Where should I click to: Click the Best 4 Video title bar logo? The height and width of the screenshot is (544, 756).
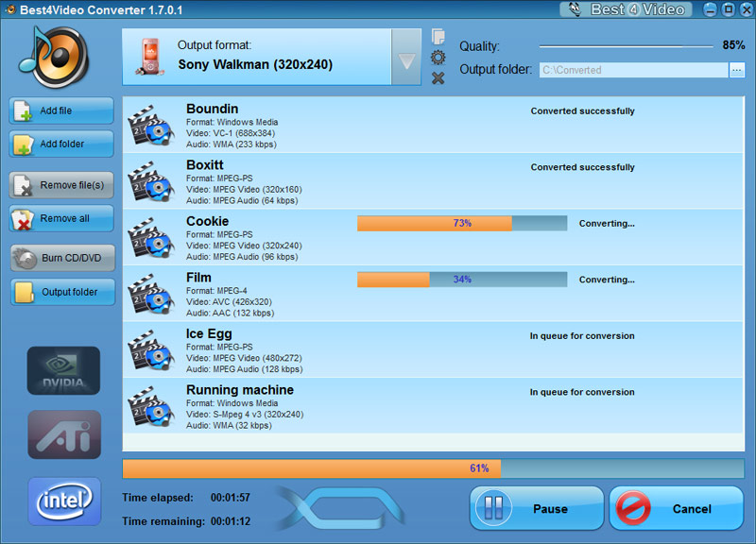click(626, 9)
